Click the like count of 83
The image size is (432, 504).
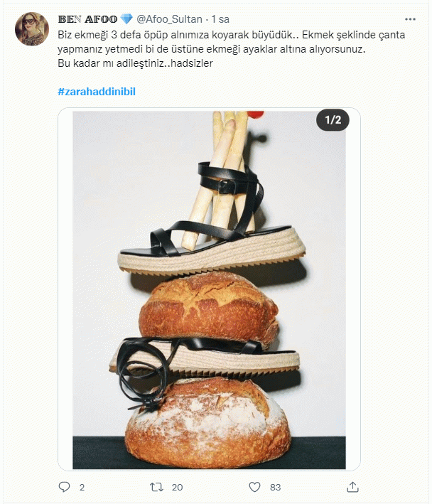point(276,487)
